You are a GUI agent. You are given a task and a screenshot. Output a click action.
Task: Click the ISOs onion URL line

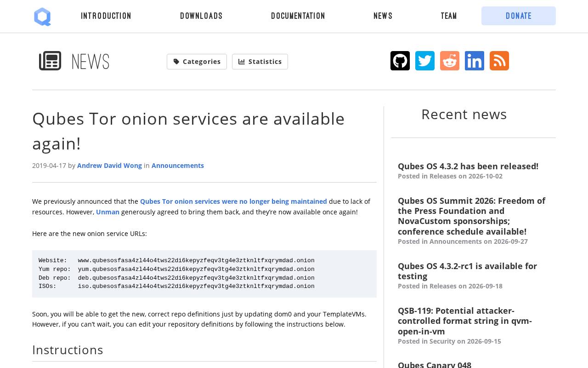coord(176,287)
